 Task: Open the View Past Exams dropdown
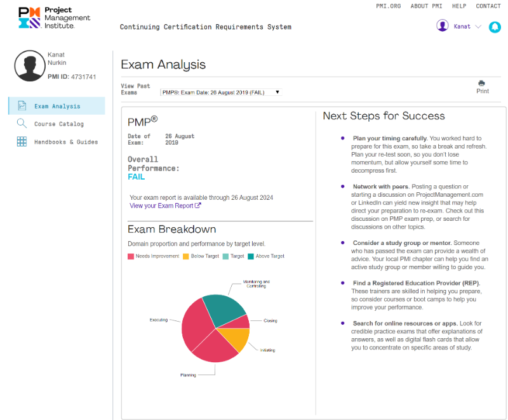click(x=221, y=93)
